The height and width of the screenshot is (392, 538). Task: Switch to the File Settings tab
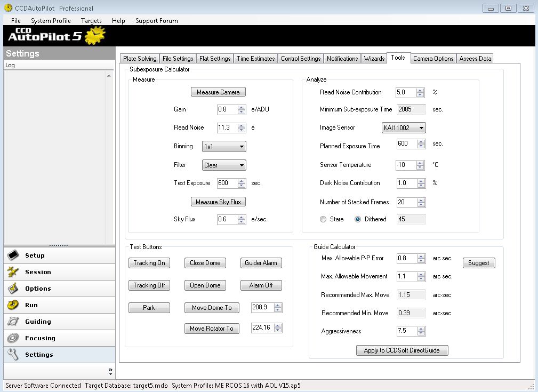tap(178, 59)
